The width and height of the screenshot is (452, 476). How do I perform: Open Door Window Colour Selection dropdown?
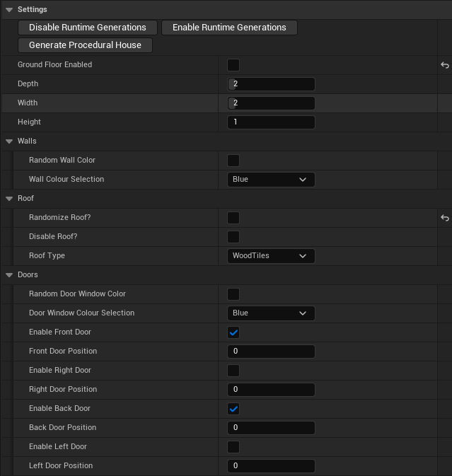[x=271, y=313]
